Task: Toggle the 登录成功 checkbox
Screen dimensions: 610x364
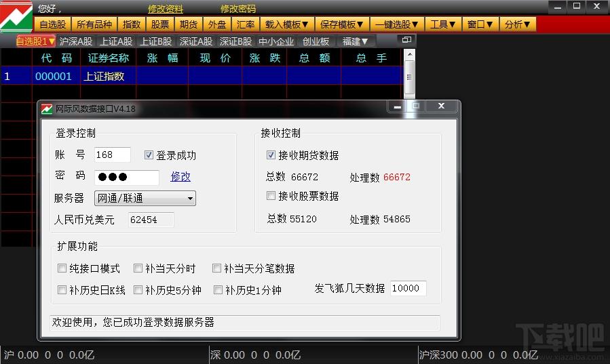Action: click(149, 155)
